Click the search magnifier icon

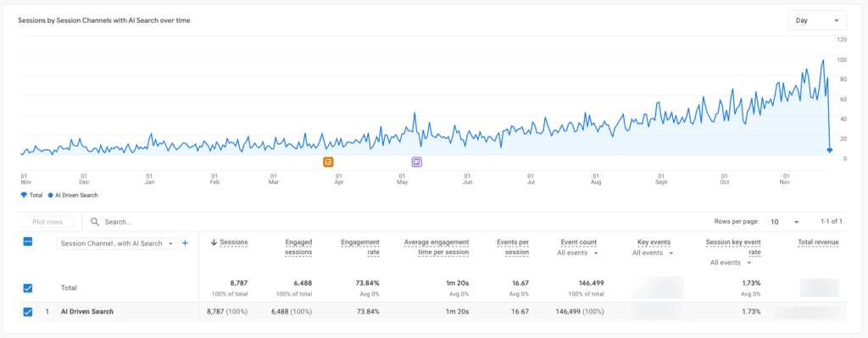tap(95, 221)
